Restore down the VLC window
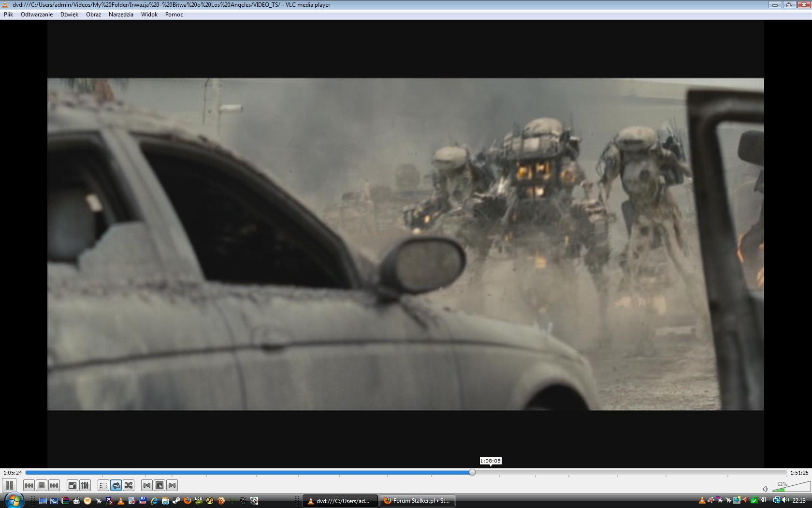812x508 pixels. point(789,4)
